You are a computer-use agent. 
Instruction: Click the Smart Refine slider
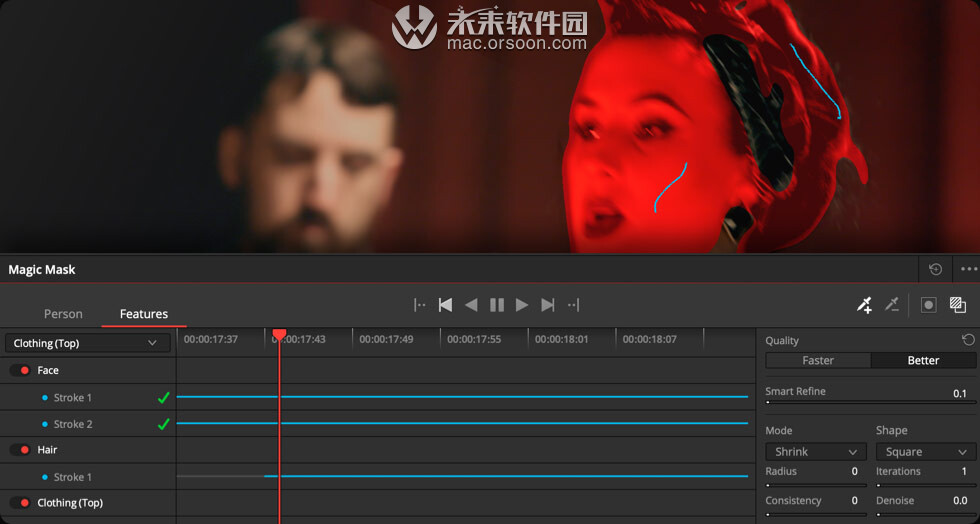click(x=871, y=403)
